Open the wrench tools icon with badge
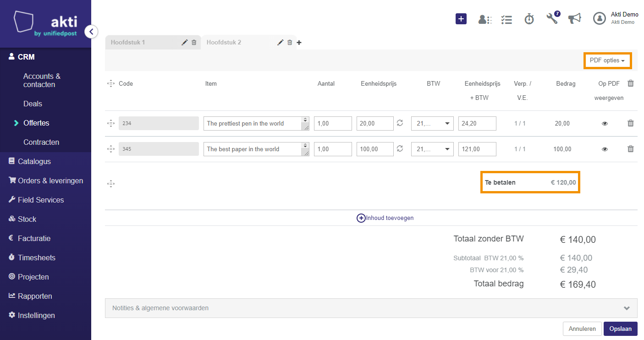 click(553, 18)
